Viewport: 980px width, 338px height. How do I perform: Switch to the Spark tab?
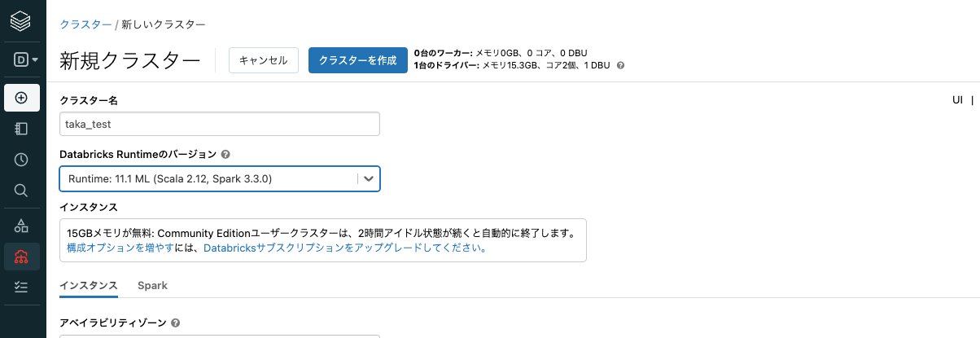pyautogui.click(x=152, y=285)
